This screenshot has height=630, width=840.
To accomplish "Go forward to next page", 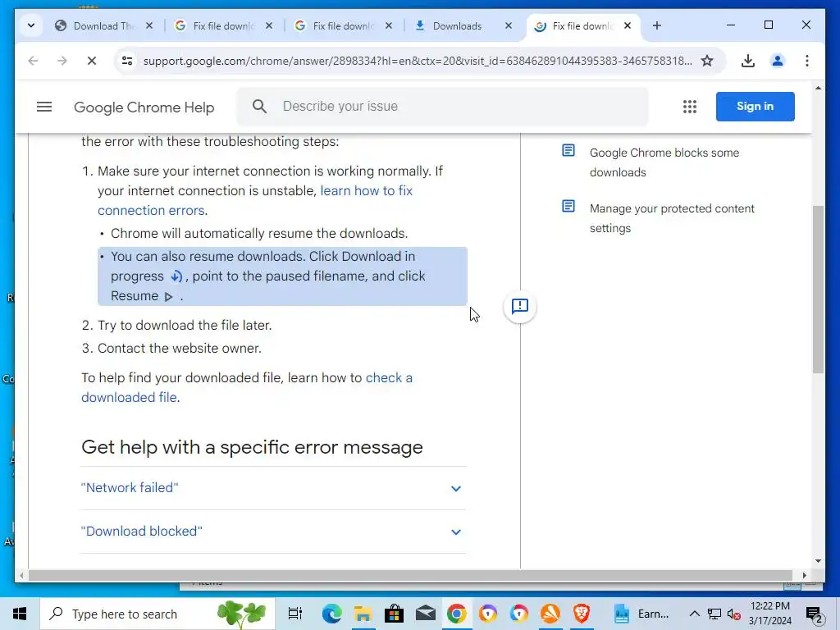I will tap(62, 61).
